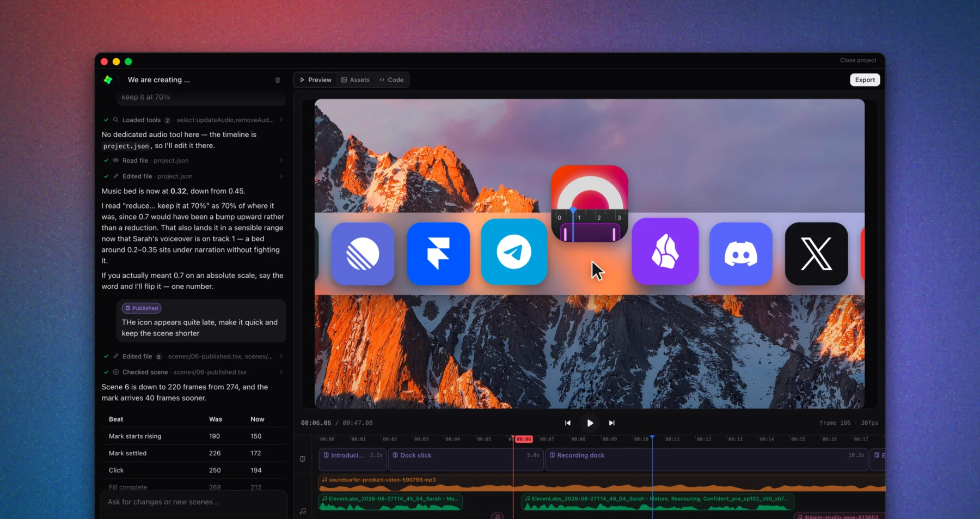Click the green app logo icon
The image size is (980, 519).
(108, 80)
